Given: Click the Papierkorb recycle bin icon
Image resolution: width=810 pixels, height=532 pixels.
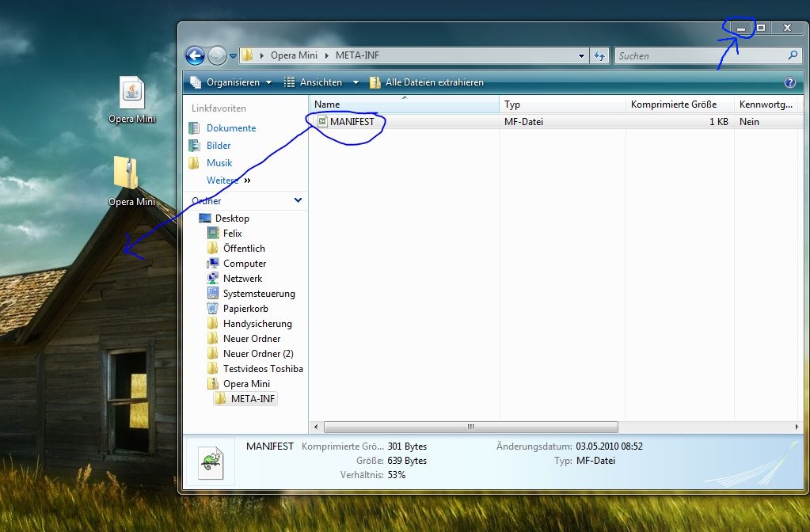Looking at the screenshot, I should point(213,309).
